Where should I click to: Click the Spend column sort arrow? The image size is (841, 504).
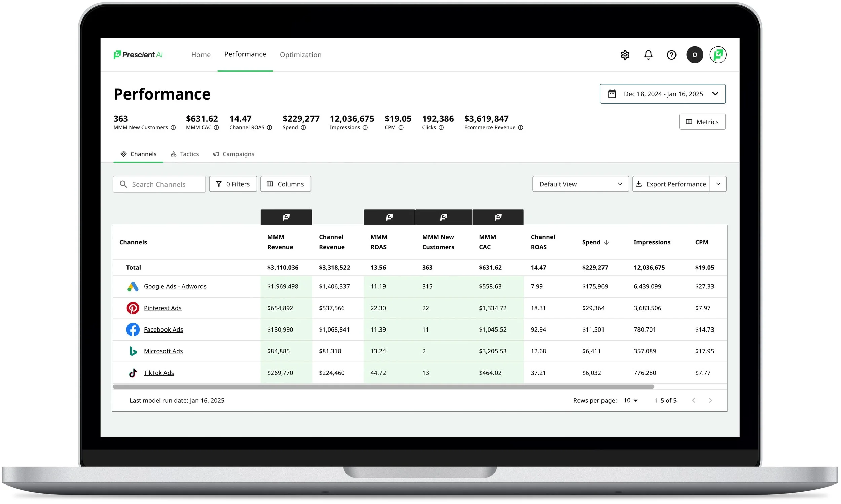[607, 242]
